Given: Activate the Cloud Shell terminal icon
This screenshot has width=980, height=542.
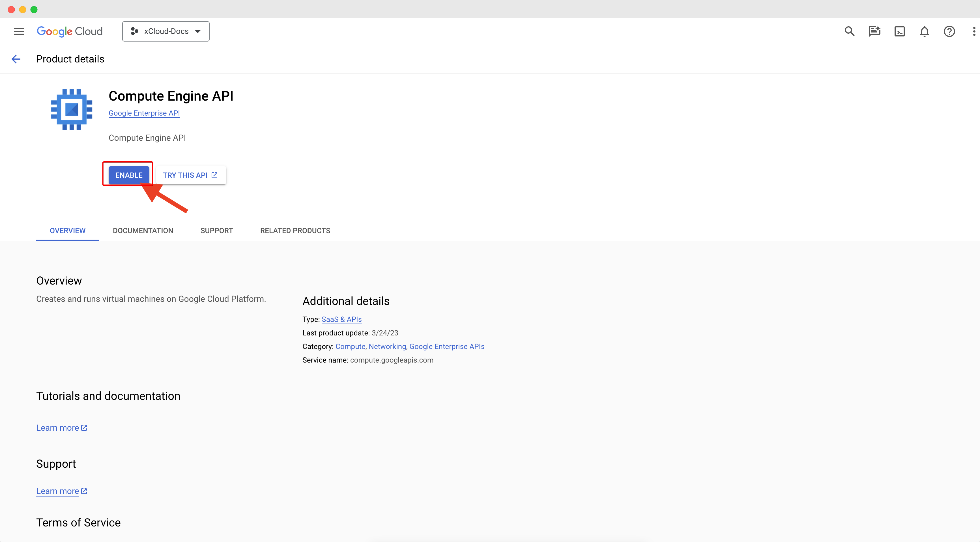Looking at the screenshot, I should point(899,31).
